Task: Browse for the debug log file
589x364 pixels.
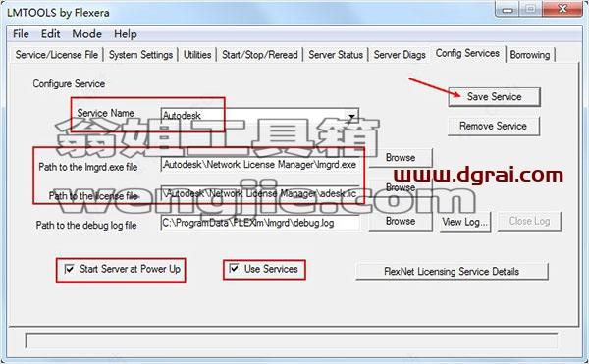Action: pos(401,221)
